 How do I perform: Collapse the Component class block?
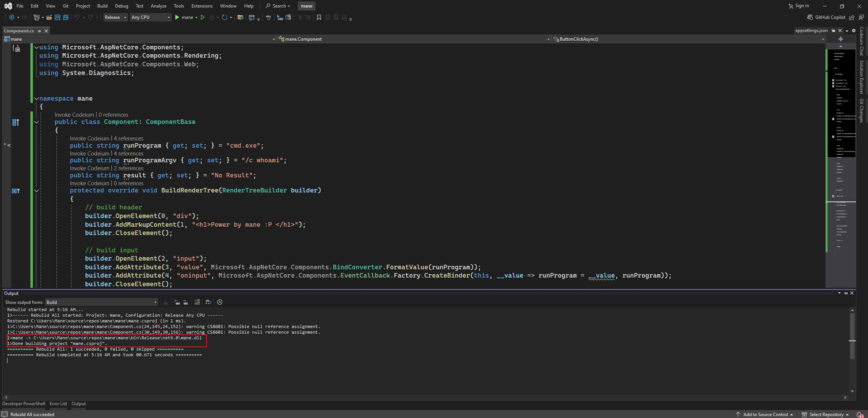click(36, 122)
